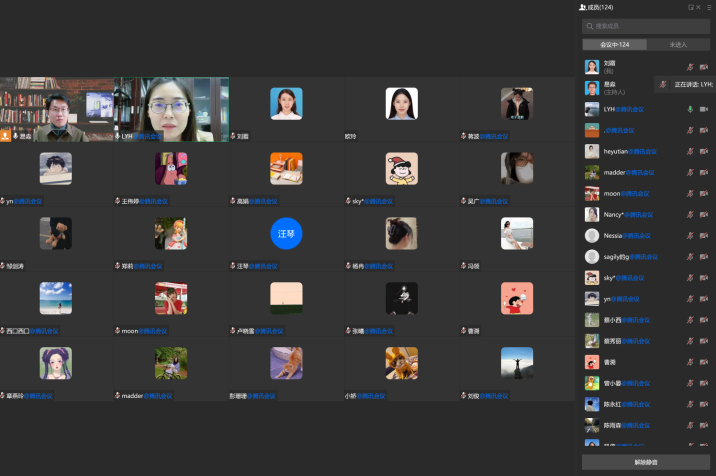
Task: Click the 解除静音 button
Action: point(645,462)
